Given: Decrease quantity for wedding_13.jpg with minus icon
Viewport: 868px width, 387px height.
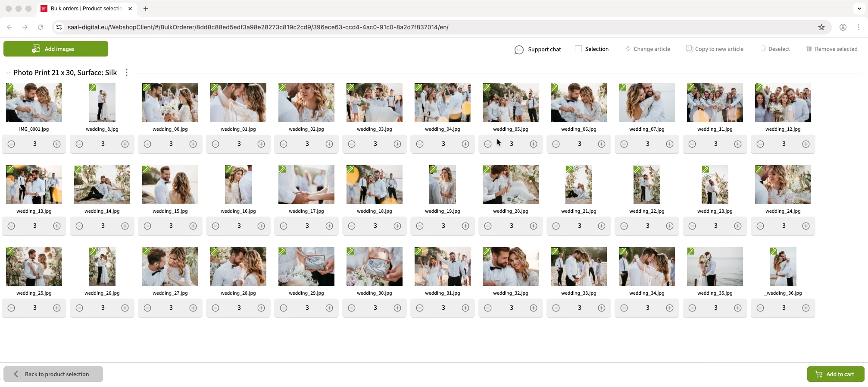Looking at the screenshot, I should pos(11,226).
